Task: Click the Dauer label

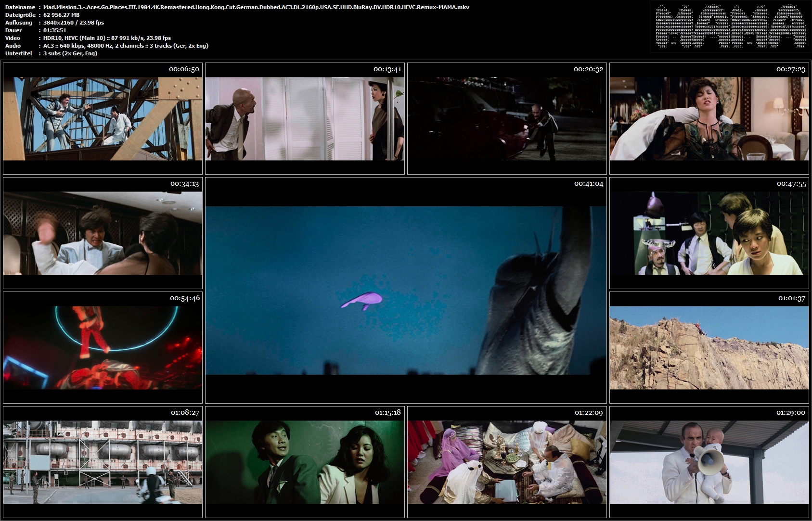Action: click(13, 30)
